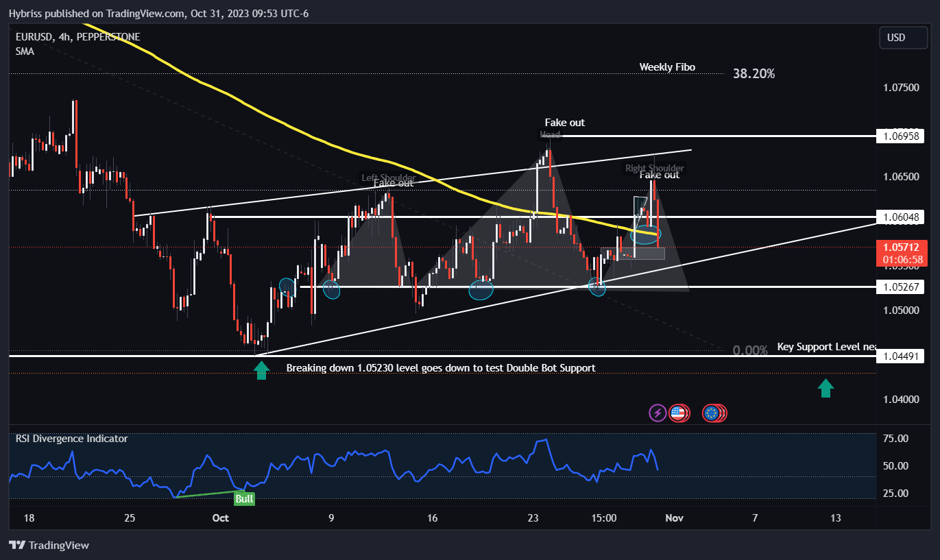Click the SMA indicator label
The width and height of the screenshot is (940, 560).
pyautogui.click(x=25, y=51)
